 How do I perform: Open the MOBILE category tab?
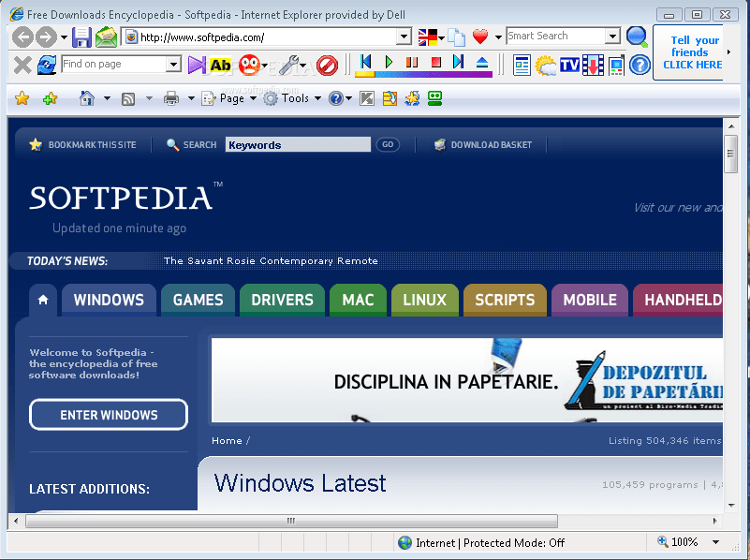(x=590, y=300)
